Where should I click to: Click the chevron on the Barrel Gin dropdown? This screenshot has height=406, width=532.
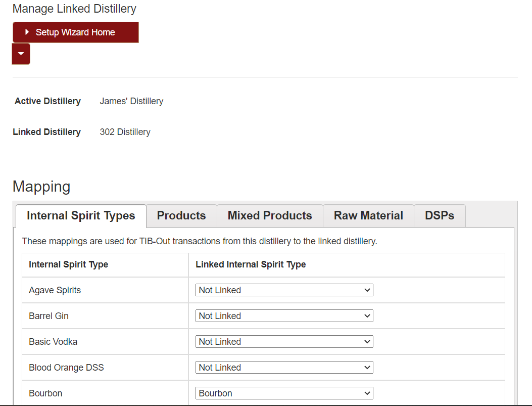(367, 316)
